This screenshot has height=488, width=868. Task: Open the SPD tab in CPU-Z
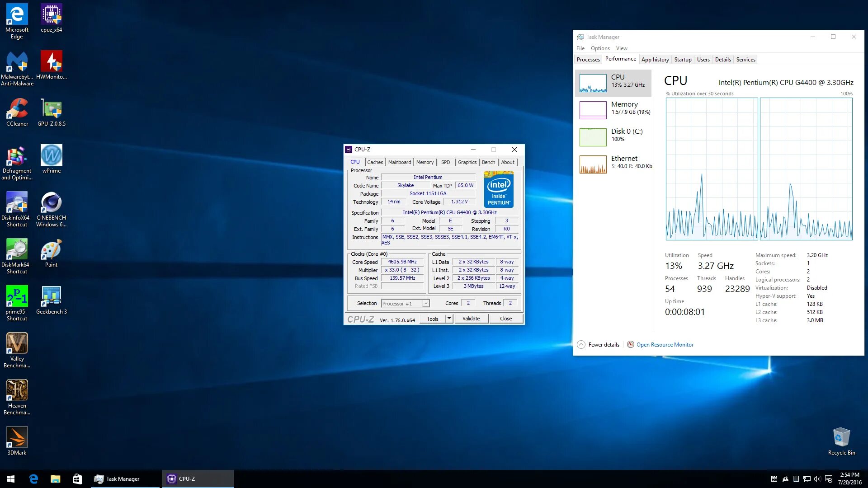point(446,162)
